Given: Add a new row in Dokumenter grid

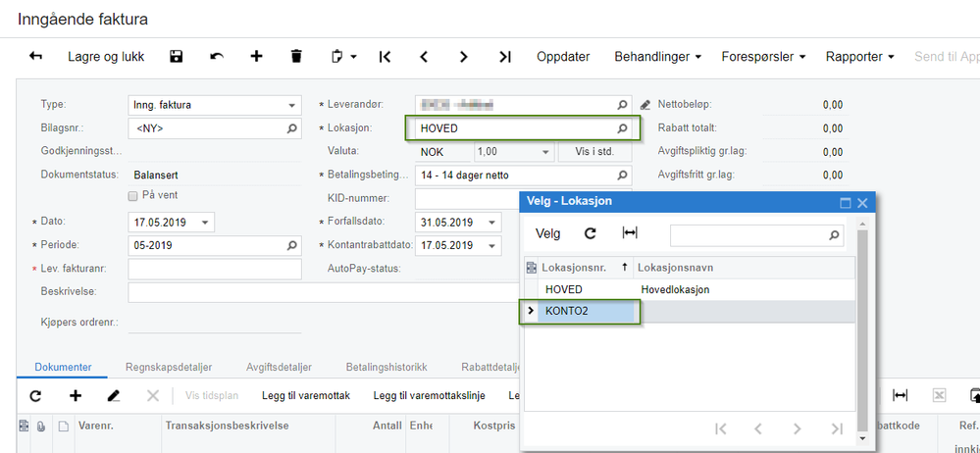Looking at the screenshot, I should (75, 395).
